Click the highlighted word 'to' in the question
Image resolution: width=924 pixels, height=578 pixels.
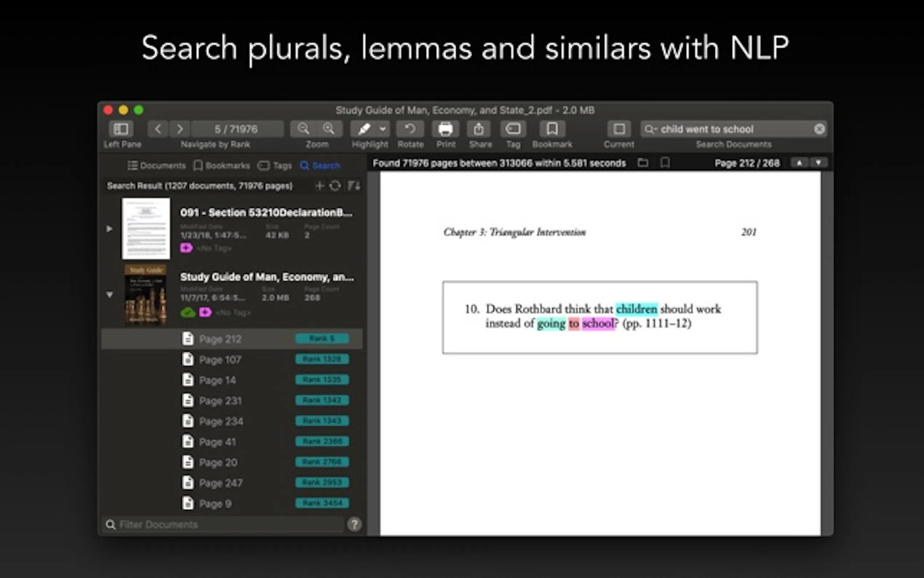pos(574,324)
